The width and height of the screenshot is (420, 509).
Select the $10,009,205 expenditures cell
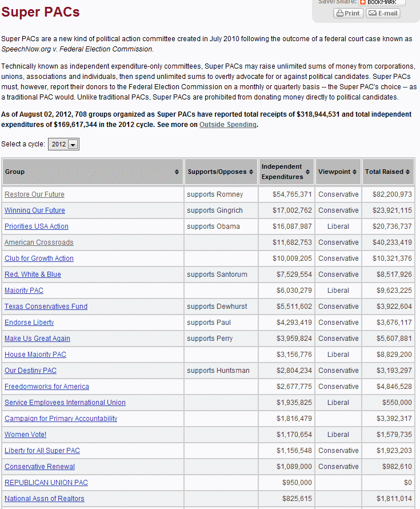click(x=286, y=259)
